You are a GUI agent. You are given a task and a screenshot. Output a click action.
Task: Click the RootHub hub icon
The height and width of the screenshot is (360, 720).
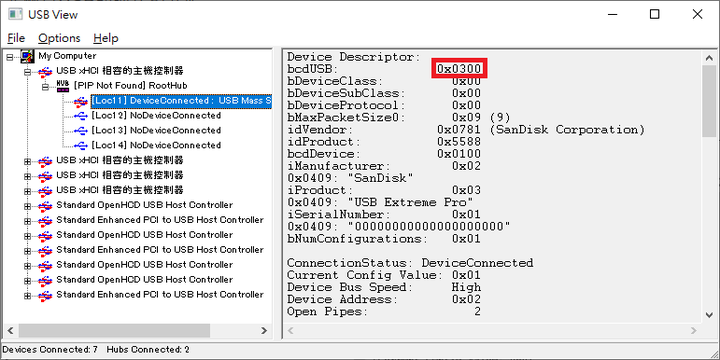pos(62,86)
